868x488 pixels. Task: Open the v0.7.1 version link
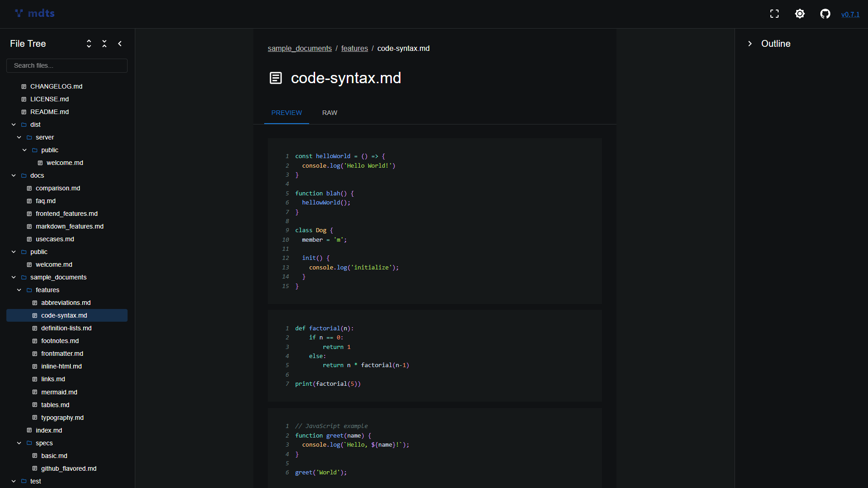[x=850, y=15]
